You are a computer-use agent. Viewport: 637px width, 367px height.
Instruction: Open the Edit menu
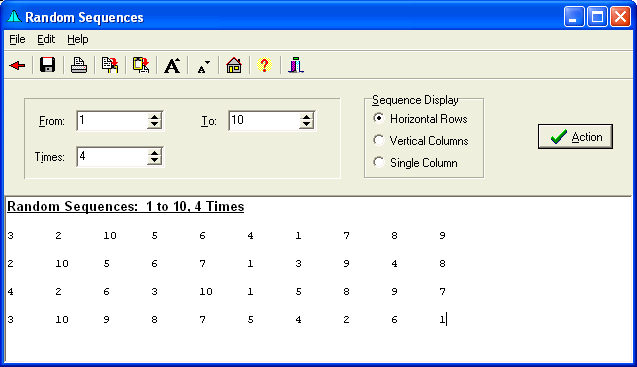[x=46, y=39]
